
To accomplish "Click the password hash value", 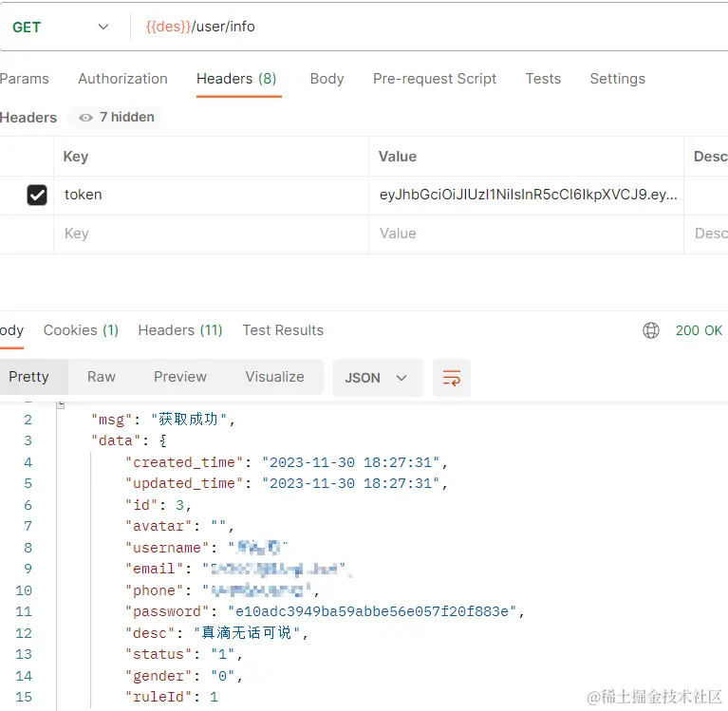I will click(x=372, y=611).
